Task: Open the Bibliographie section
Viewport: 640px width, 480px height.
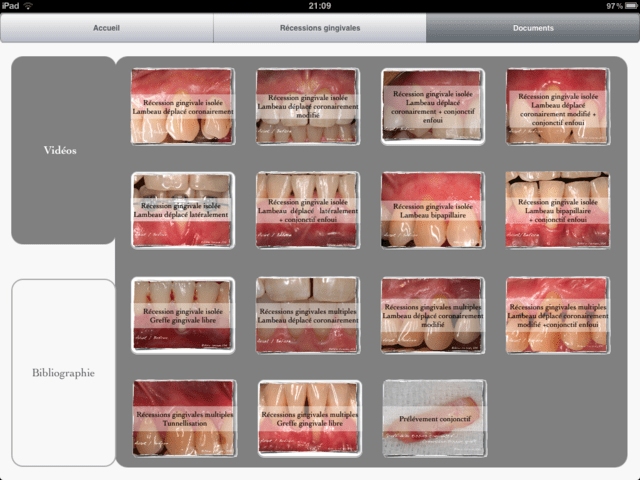Action: point(62,372)
